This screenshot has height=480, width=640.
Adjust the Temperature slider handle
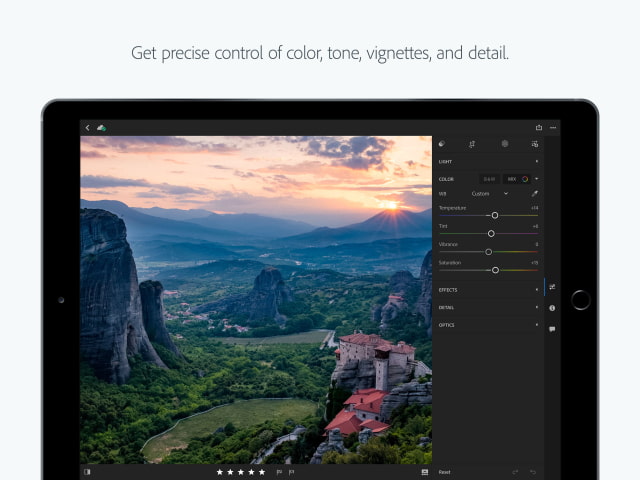tap(495, 215)
